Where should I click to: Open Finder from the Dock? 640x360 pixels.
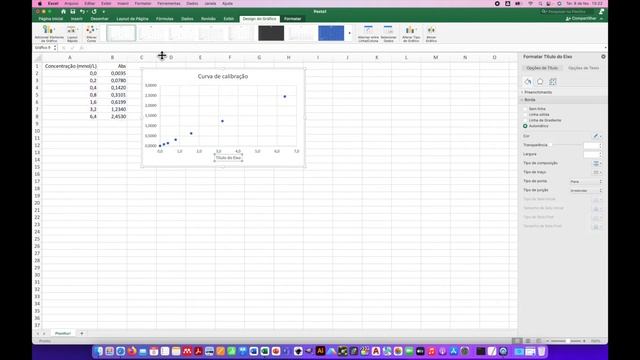(x=98, y=351)
